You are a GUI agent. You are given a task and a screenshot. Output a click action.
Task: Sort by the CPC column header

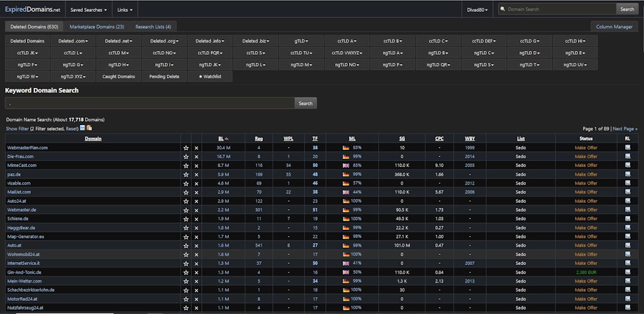[x=439, y=139]
